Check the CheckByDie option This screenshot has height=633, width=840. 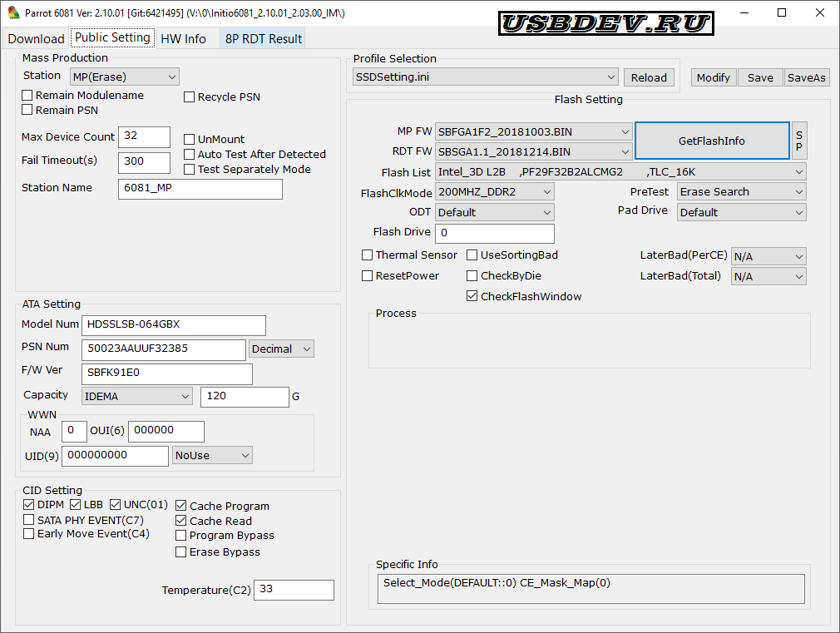coord(472,276)
